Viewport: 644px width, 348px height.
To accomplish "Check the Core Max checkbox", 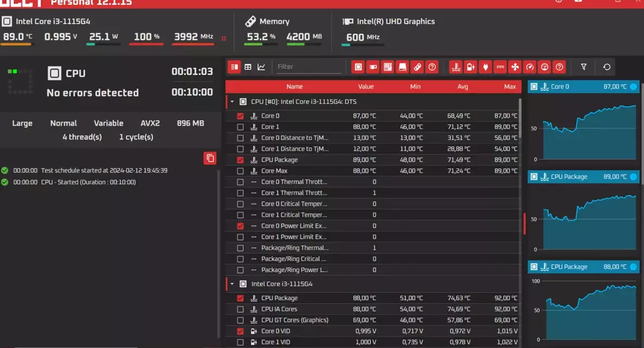I will click(240, 171).
